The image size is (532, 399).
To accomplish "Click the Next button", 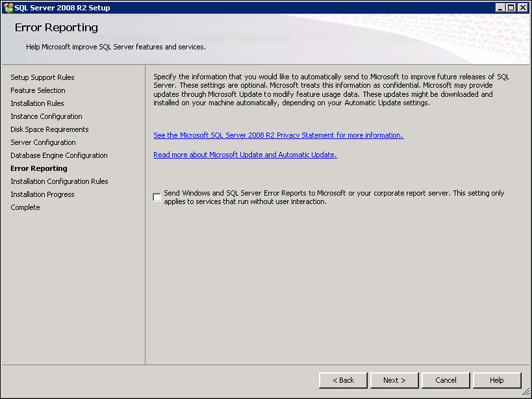I will tap(394, 380).
